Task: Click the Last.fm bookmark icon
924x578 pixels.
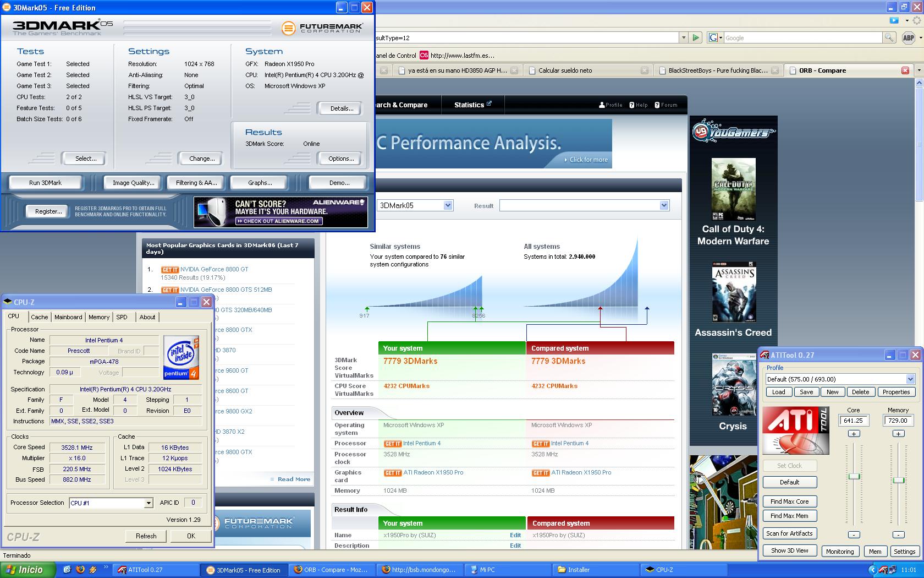Action: click(424, 55)
